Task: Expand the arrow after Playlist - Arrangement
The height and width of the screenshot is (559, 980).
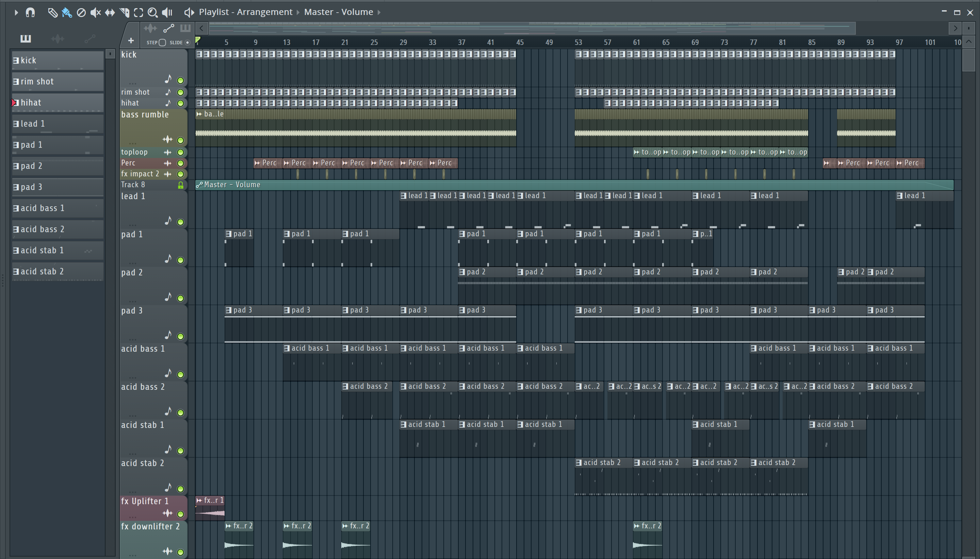Action: coord(298,12)
